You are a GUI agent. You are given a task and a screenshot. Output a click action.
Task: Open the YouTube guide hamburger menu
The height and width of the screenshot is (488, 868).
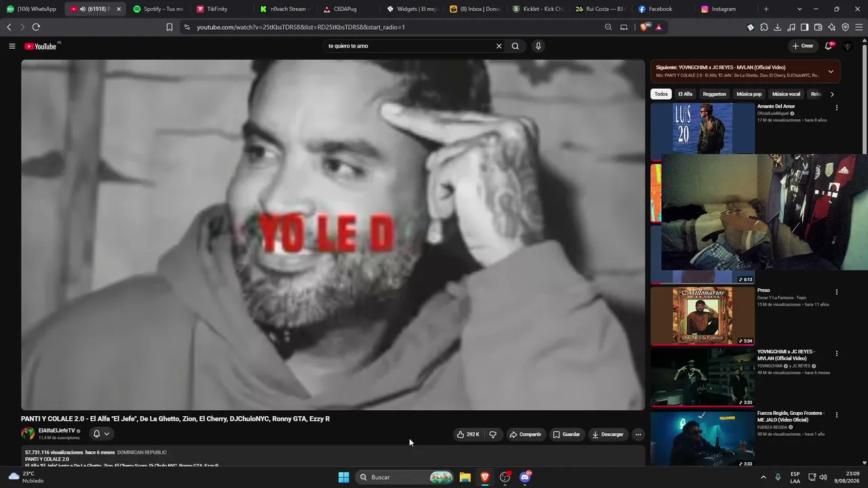pyautogui.click(x=12, y=46)
